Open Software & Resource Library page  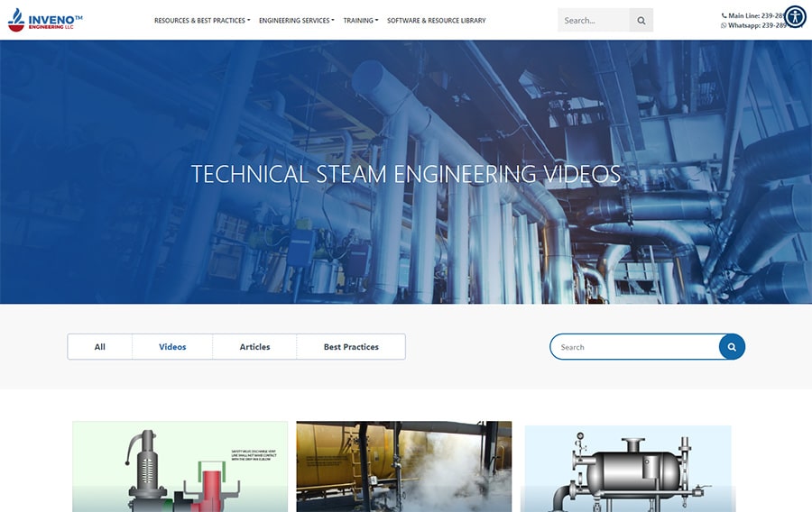click(x=436, y=20)
